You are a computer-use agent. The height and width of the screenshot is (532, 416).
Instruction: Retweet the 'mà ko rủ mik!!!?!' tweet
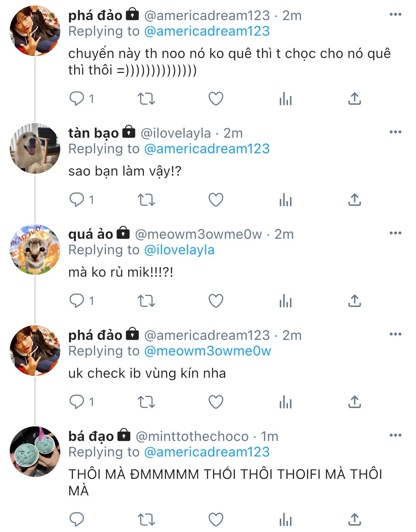[146, 301]
